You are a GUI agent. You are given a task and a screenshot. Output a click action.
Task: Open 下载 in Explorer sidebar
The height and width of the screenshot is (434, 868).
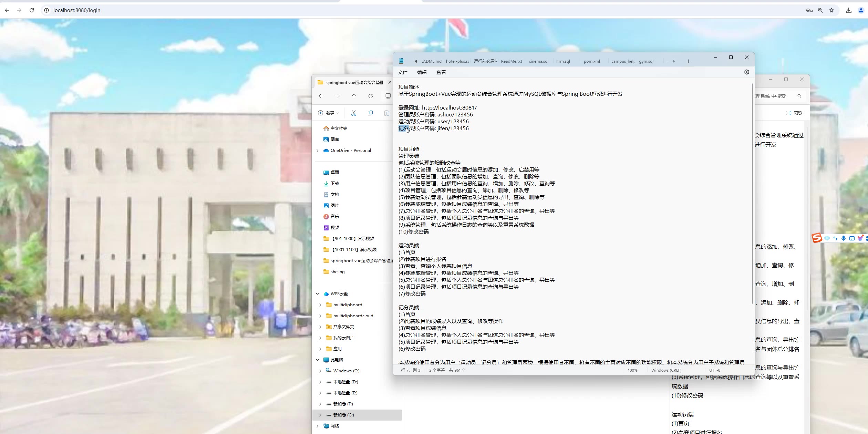pyautogui.click(x=331, y=184)
